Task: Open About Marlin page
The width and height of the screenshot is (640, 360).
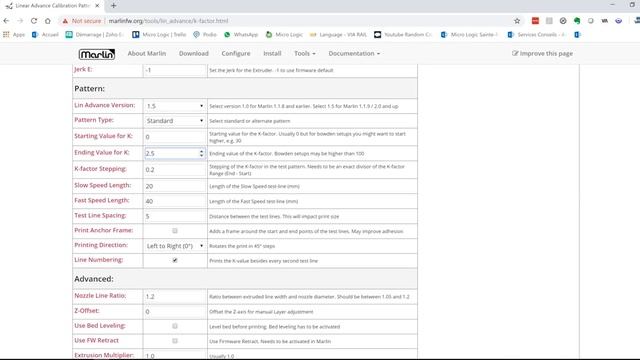Action: 147,53
